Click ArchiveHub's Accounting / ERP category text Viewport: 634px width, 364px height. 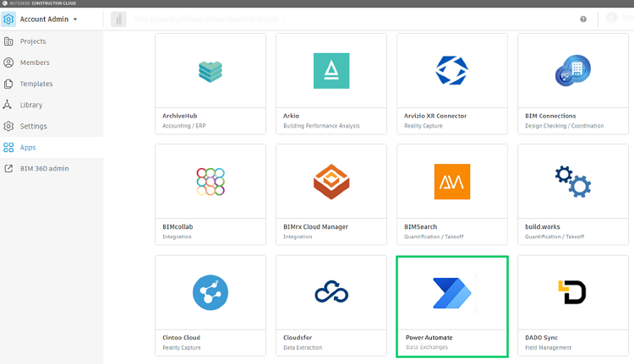184,126
